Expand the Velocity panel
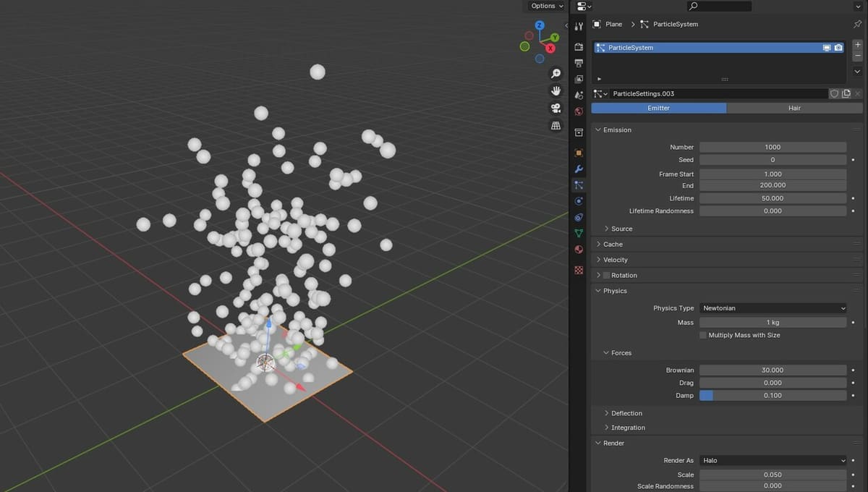The image size is (868, 492). [615, 260]
